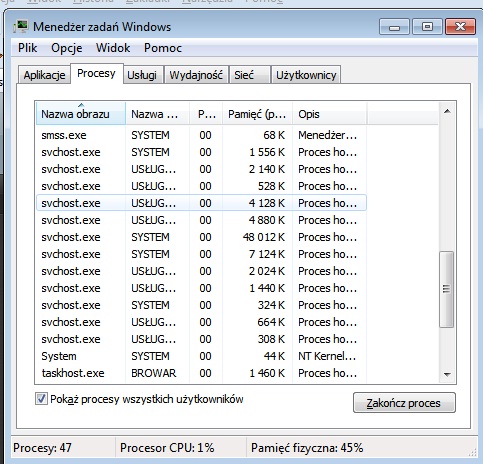This screenshot has width=484, height=464.
Task: Select svchost.exe using 308 K memory
Action: point(201,339)
